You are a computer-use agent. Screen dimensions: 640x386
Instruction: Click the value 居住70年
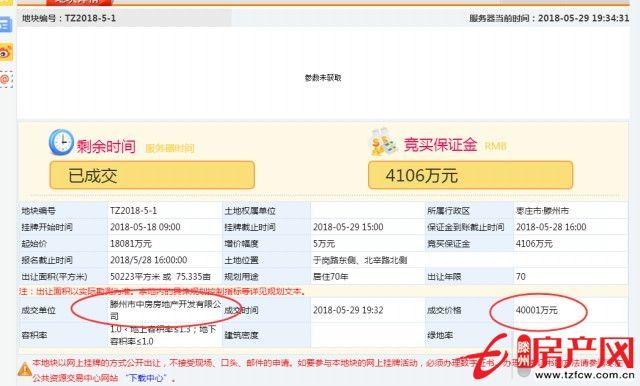(330, 277)
